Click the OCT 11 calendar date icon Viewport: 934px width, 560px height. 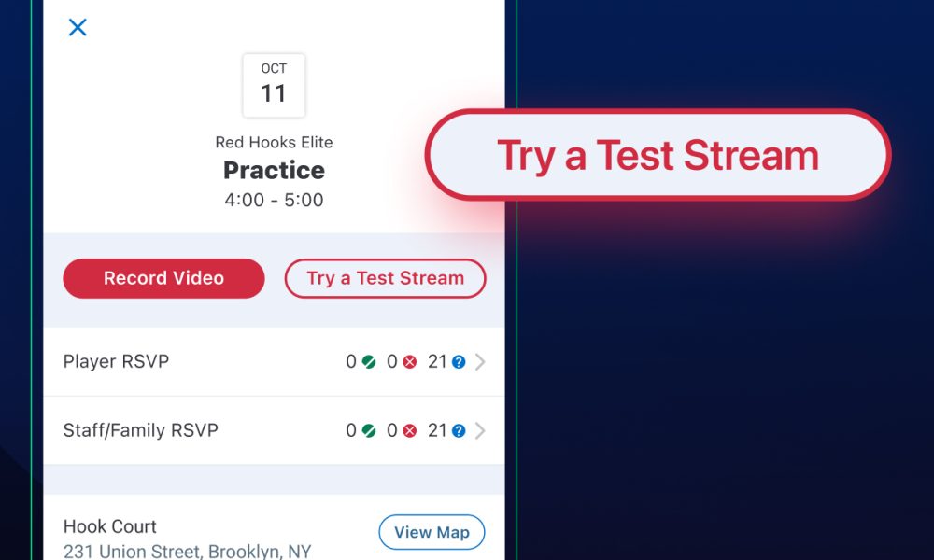pyautogui.click(x=274, y=85)
